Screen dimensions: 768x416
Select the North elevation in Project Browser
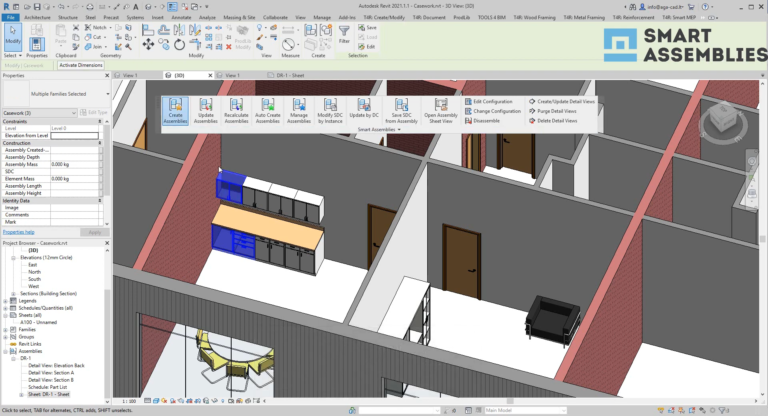click(34, 272)
